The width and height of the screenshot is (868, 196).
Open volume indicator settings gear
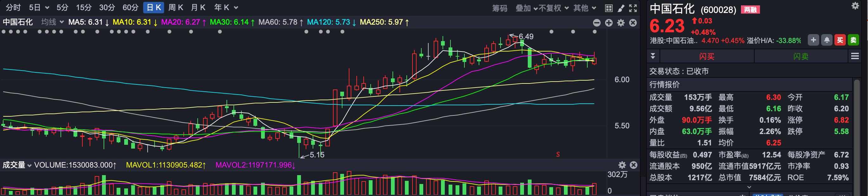pyautogui.click(x=622, y=165)
